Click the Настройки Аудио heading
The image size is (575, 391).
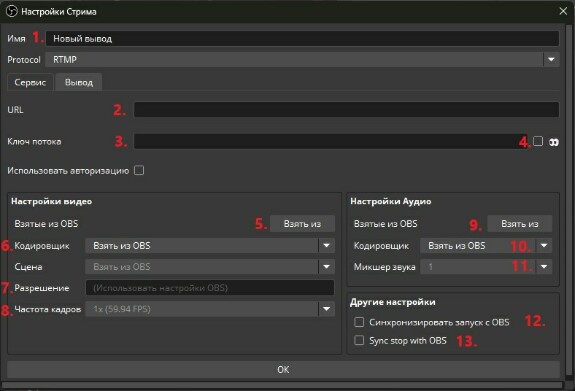point(391,201)
